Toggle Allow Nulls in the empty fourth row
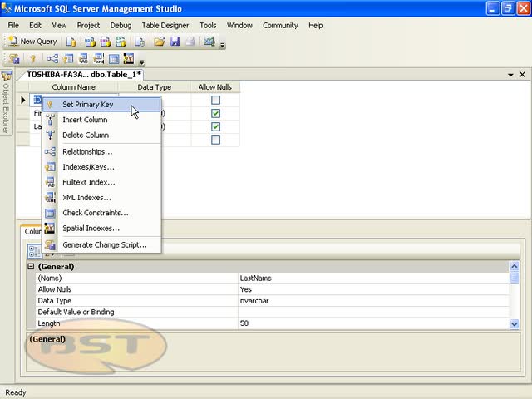This screenshot has height=399, width=532. click(x=215, y=140)
